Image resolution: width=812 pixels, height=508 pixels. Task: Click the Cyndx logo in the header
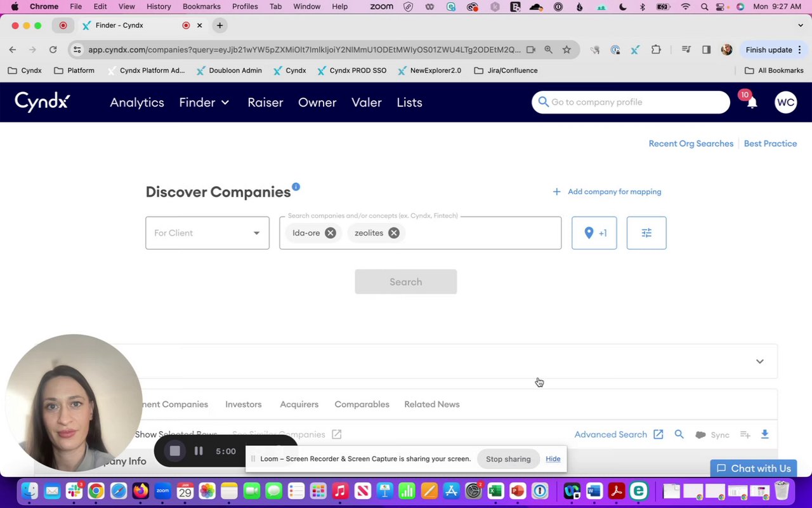tap(43, 102)
